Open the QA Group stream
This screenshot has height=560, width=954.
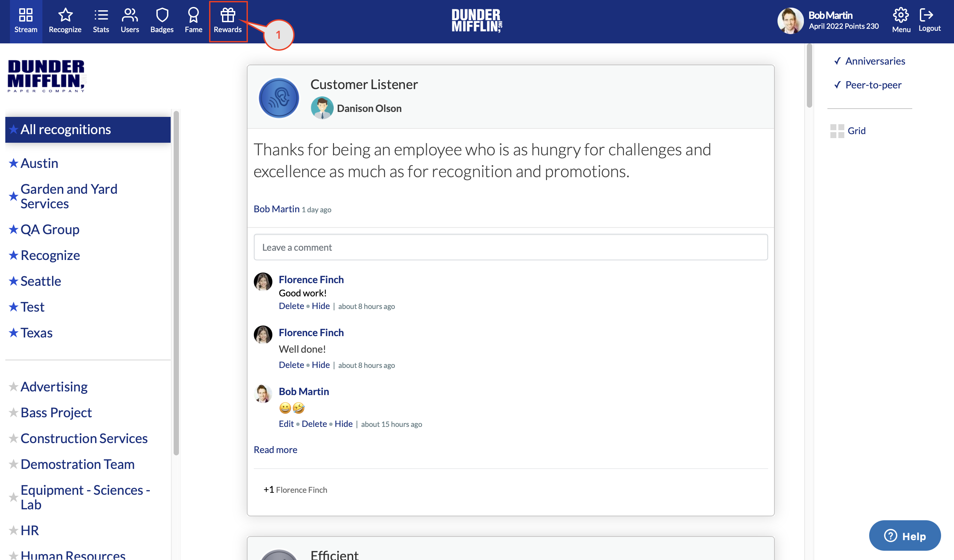pos(50,229)
